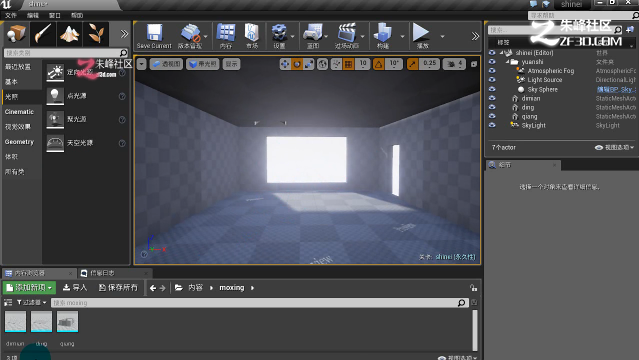
Task: Click the Play toolbar button
Action: pyautogui.click(x=422, y=36)
